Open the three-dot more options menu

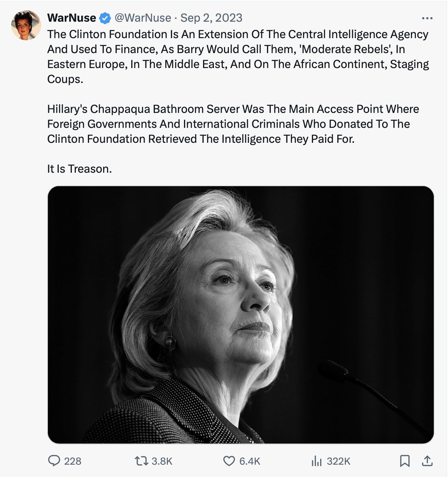[427, 18]
